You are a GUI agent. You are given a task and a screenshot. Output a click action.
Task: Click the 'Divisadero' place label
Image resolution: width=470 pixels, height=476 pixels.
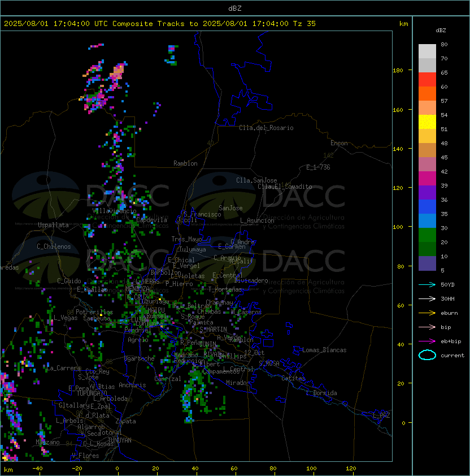coord(251,280)
